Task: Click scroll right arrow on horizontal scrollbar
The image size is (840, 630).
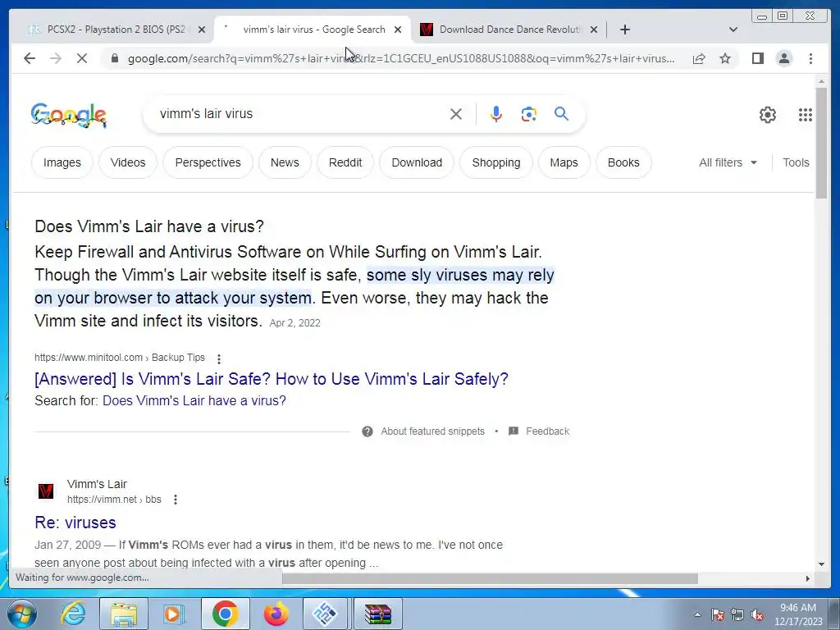Action: tap(808, 578)
